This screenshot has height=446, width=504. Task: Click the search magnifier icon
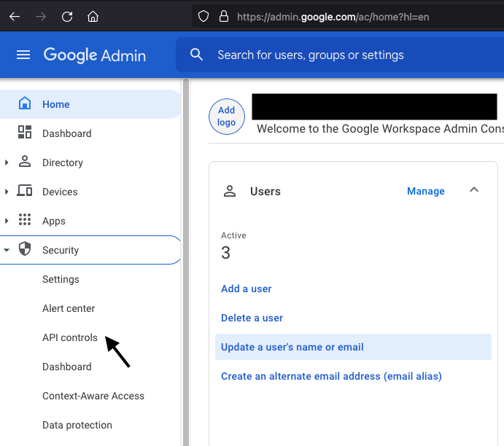point(196,55)
